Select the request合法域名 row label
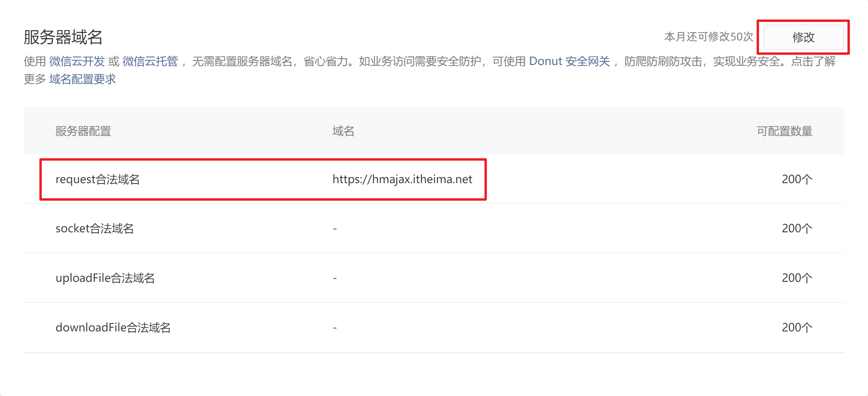868x396 pixels. pos(98,180)
